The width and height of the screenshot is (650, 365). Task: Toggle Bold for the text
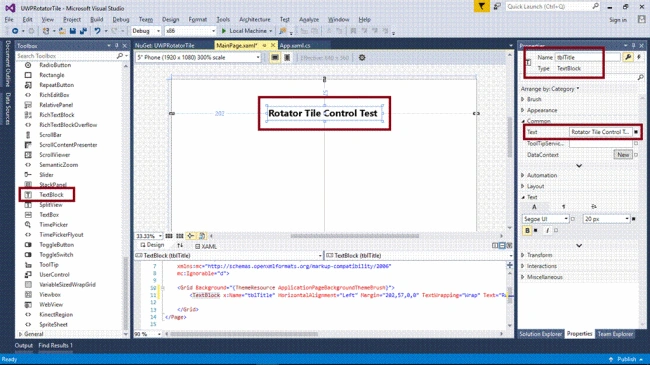(x=527, y=230)
